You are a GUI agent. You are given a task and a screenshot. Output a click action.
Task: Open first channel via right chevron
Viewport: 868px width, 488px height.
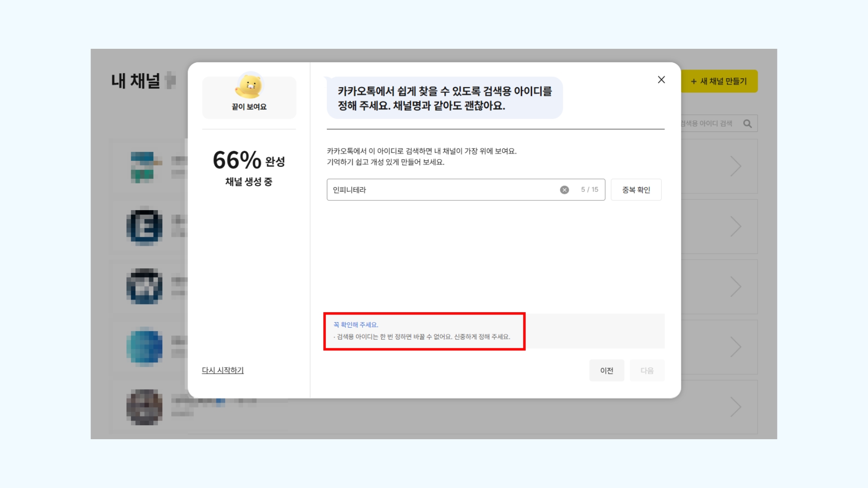click(736, 166)
